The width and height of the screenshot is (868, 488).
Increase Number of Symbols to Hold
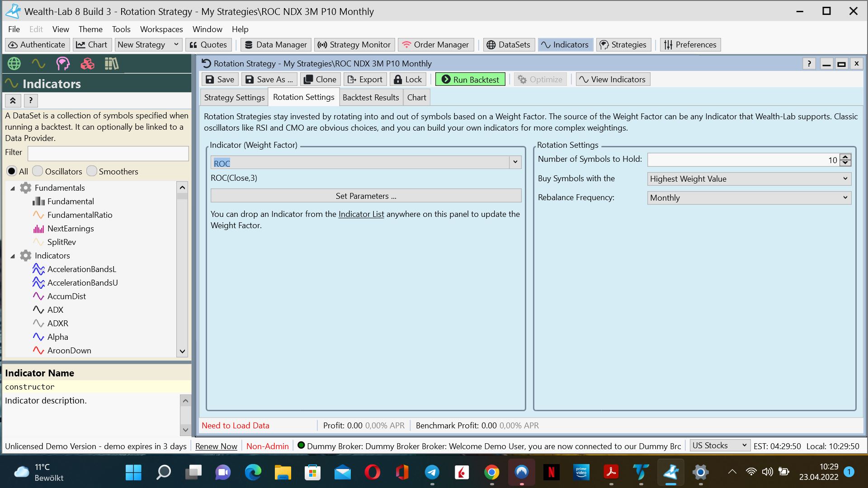845,157
